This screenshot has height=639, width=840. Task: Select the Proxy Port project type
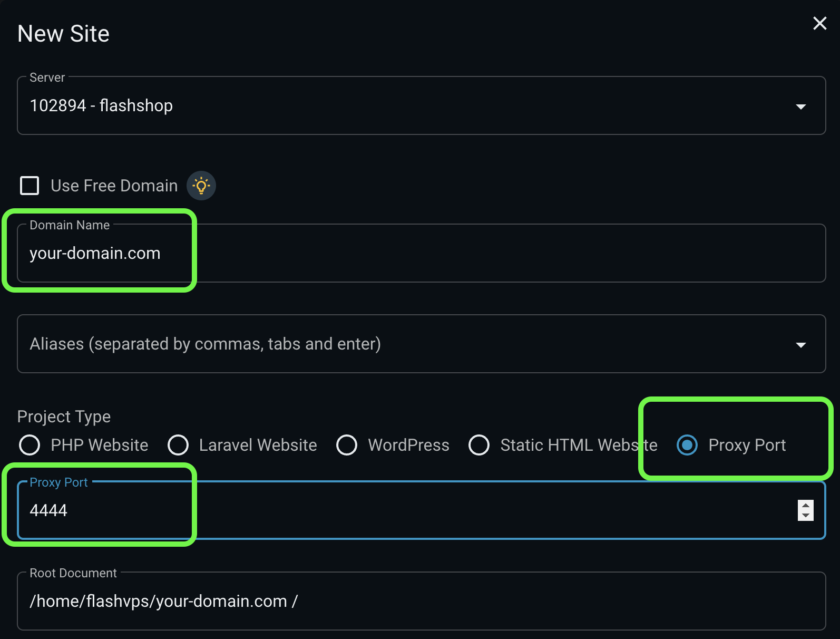(687, 445)
